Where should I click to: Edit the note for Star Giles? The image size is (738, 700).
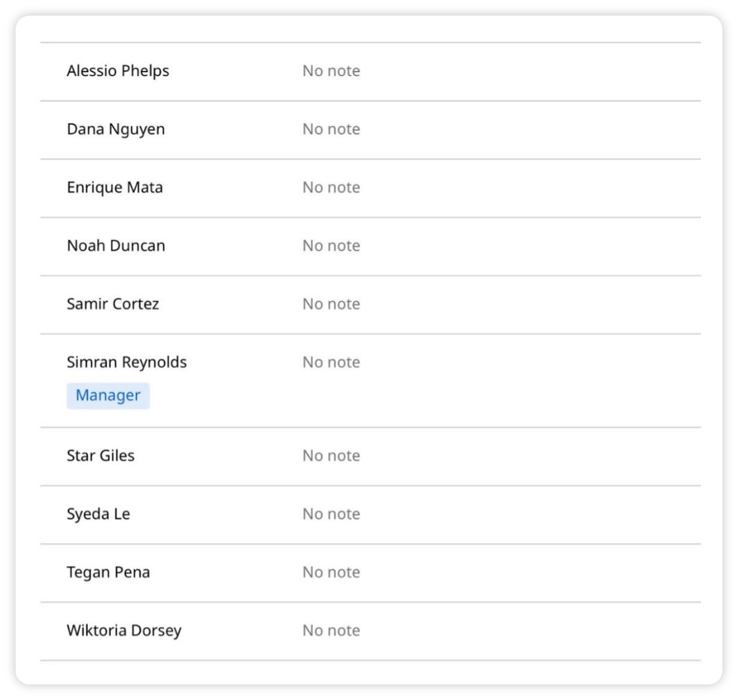[331, 455]
